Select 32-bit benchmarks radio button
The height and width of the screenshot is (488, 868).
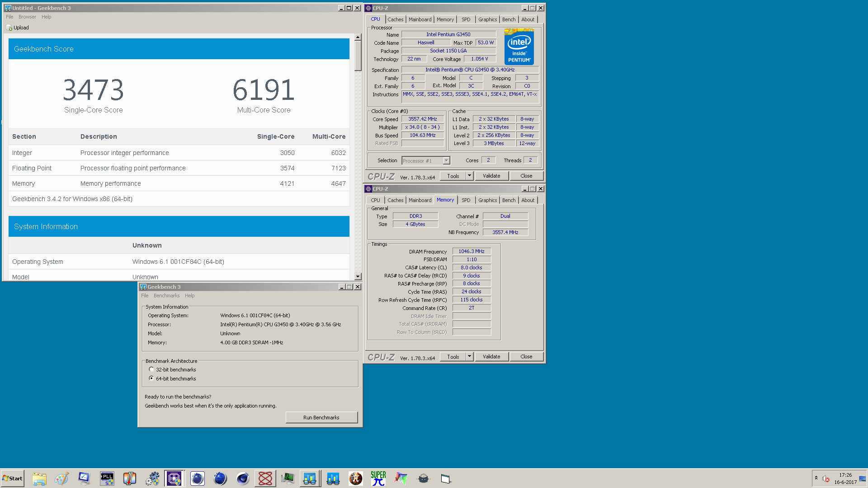click(x=151, y=370)
